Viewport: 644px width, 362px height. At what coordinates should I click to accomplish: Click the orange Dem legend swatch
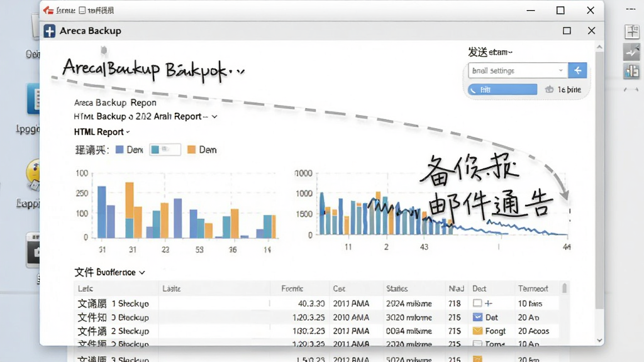click(191, 150)
